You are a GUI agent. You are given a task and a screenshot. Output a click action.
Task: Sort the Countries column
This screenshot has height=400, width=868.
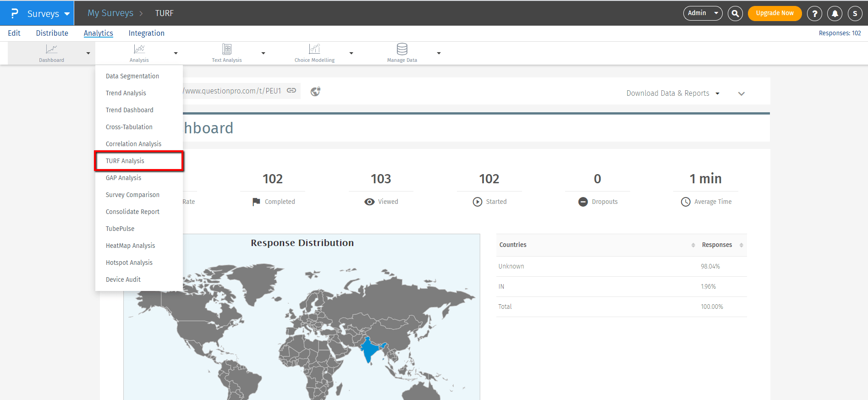693,245
